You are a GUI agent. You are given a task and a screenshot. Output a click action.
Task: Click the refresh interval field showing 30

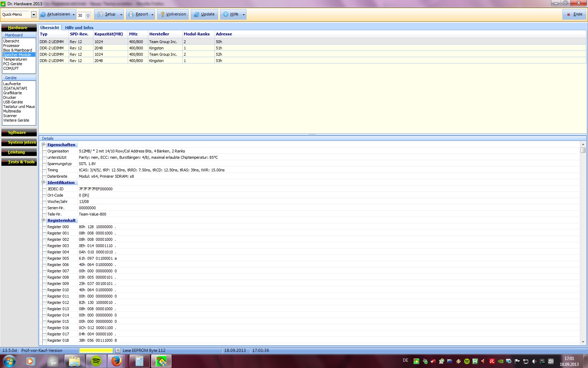[81, 15]
